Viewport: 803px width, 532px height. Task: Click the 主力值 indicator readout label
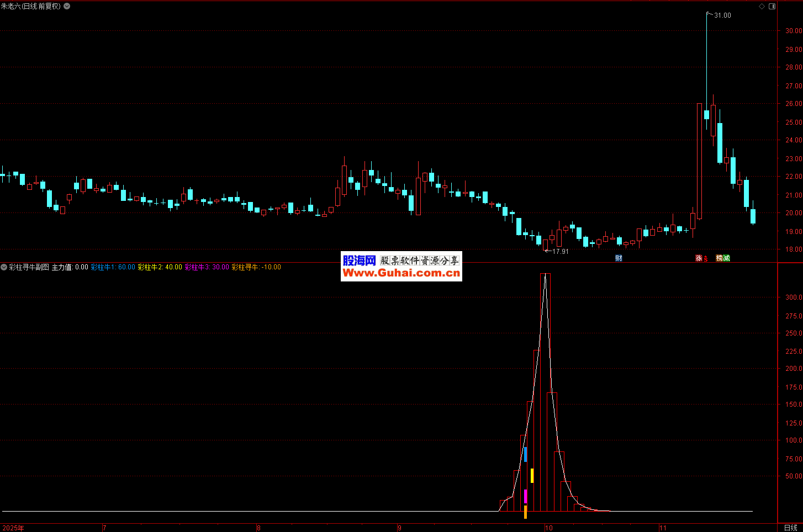(x=70, y=267)
